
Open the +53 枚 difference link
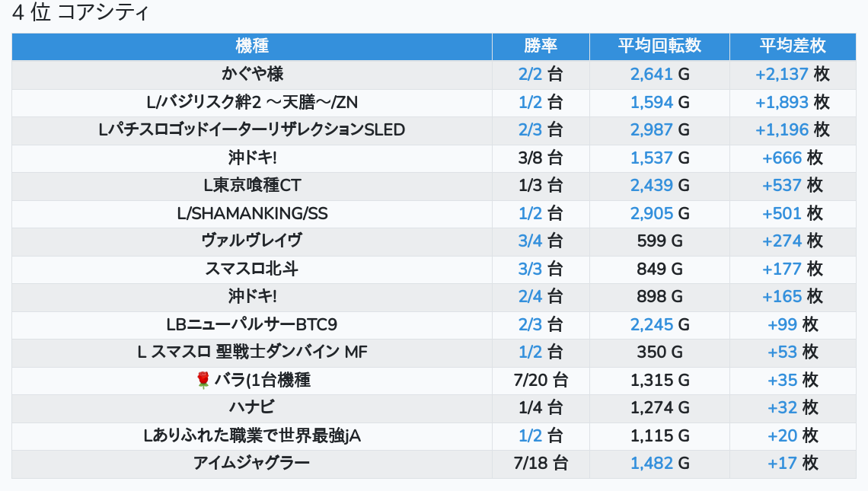(x=782, y=352)
